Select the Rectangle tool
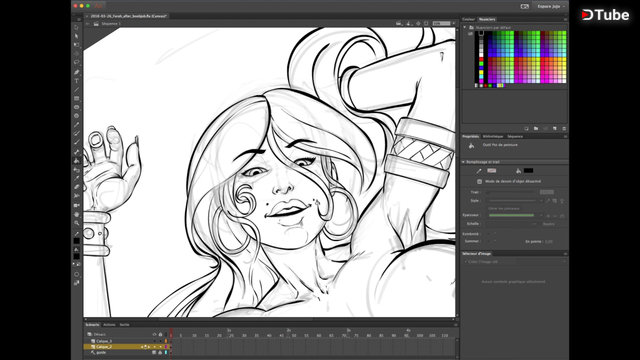This screenshot has width=640, height=360. [76, 98]
